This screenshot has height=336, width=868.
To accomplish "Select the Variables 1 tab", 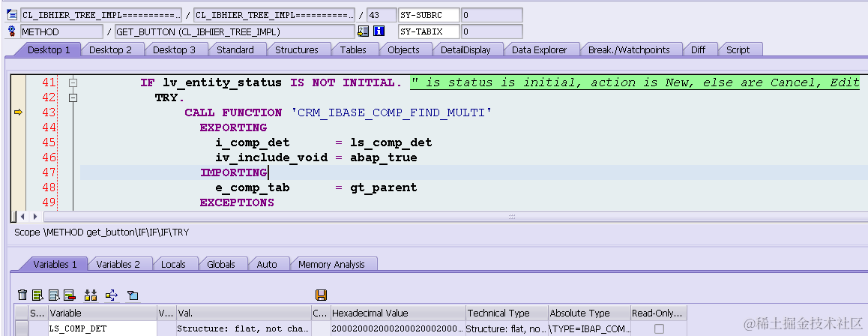I will [55, 265].
